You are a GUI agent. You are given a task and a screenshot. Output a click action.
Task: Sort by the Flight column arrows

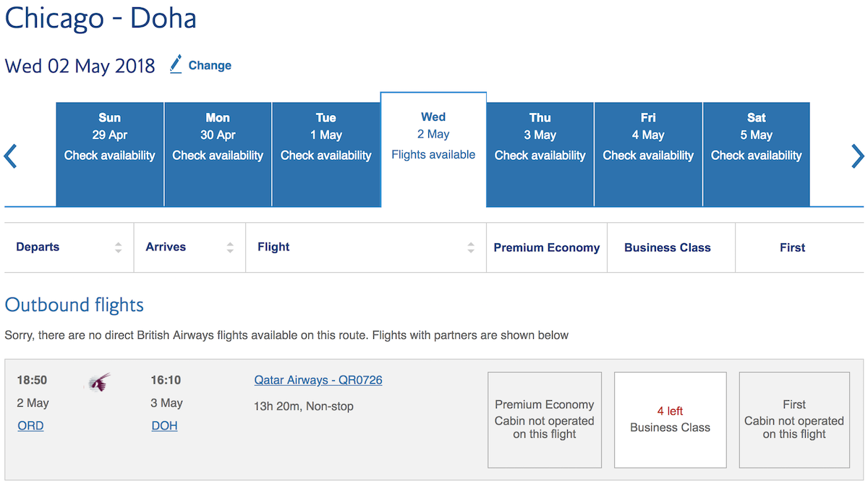pos(471,248)
